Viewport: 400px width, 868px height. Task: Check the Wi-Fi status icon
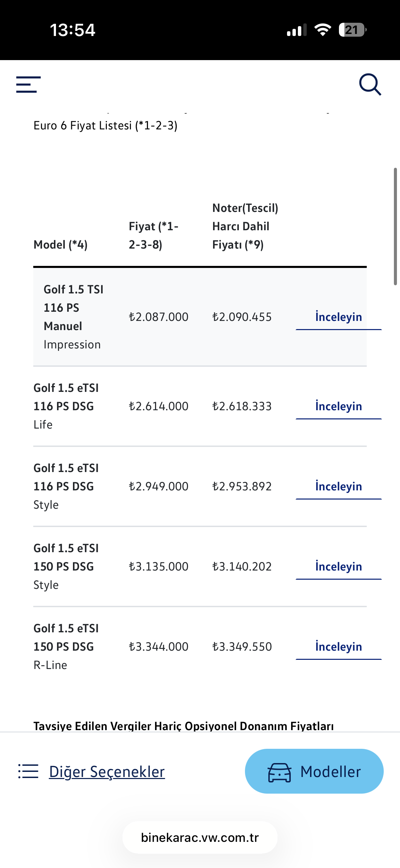click(323, 30)
